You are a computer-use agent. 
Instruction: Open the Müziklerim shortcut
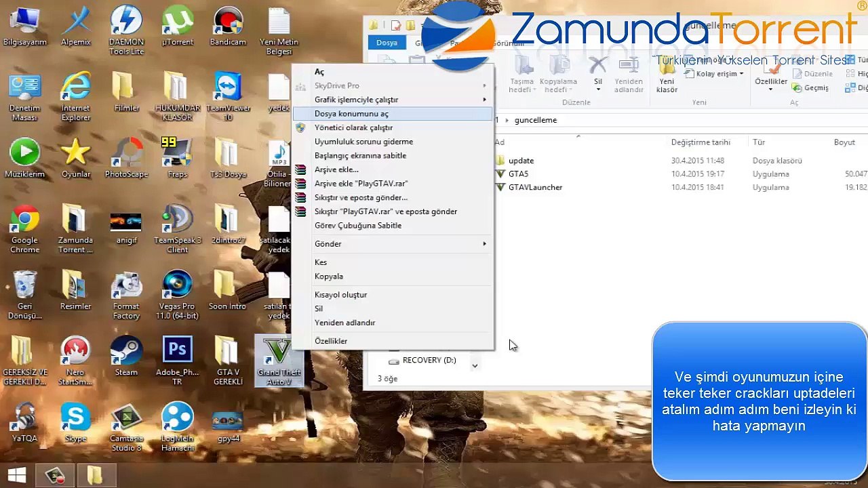point(25,159)
